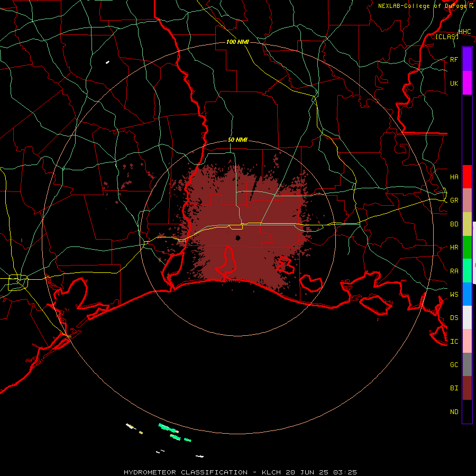Click the black radar site dot
This screenshot has width=476, height=476.
coord(238,238)
